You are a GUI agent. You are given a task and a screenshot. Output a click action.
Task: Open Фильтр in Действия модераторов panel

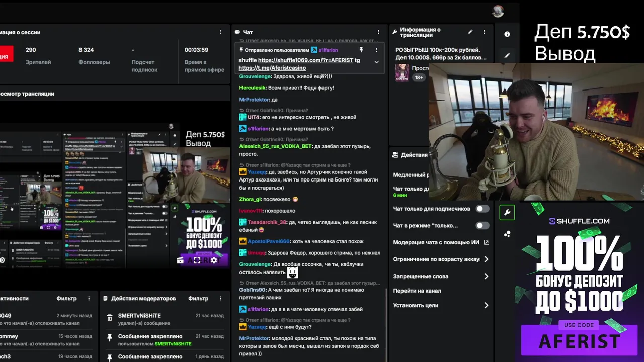click(x=198, y=298)
